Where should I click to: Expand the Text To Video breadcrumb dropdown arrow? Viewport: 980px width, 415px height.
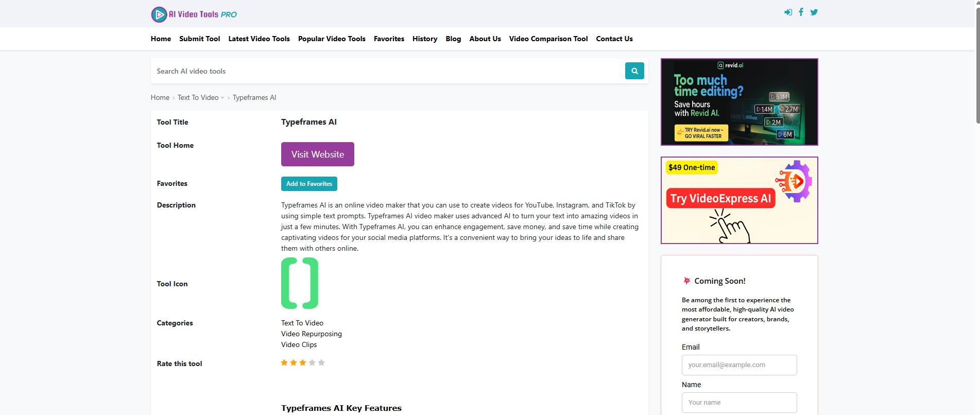[x=222, y=98]
